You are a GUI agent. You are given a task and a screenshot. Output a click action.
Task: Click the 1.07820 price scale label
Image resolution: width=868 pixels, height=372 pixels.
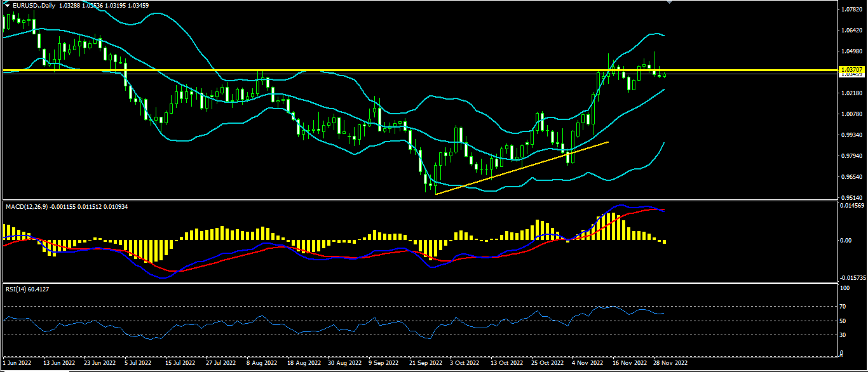(851, 10)
